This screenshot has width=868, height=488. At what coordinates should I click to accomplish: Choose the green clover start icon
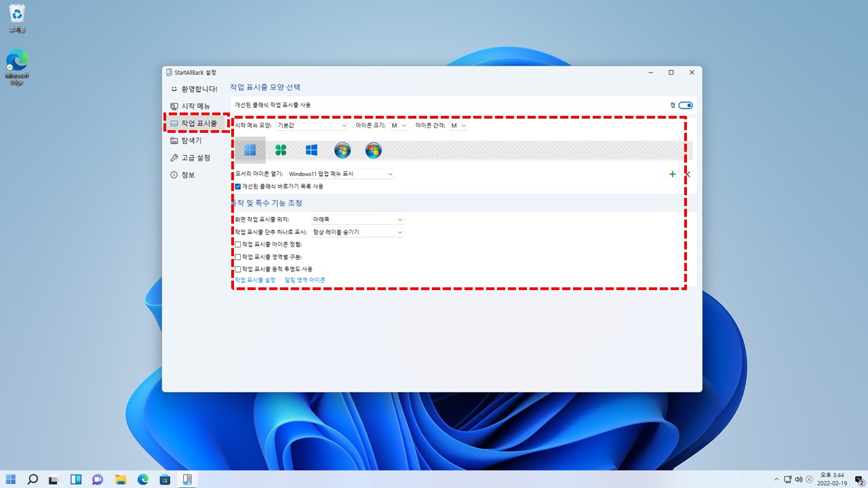281,150
